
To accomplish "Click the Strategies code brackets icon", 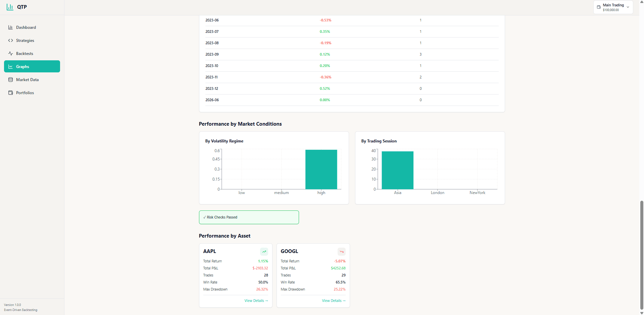I will [x=10, y=41].
